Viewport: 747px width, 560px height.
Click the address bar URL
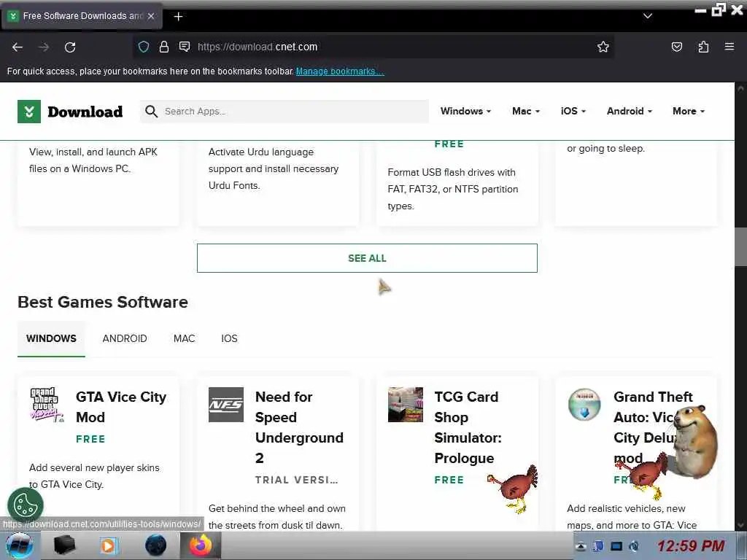point(258,47)
